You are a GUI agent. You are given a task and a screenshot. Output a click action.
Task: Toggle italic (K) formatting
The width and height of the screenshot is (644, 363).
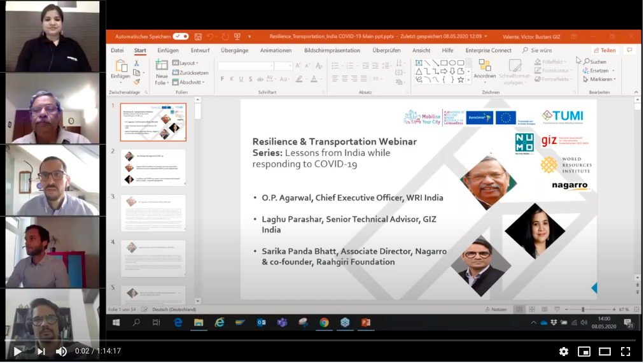tap(232, 79)
